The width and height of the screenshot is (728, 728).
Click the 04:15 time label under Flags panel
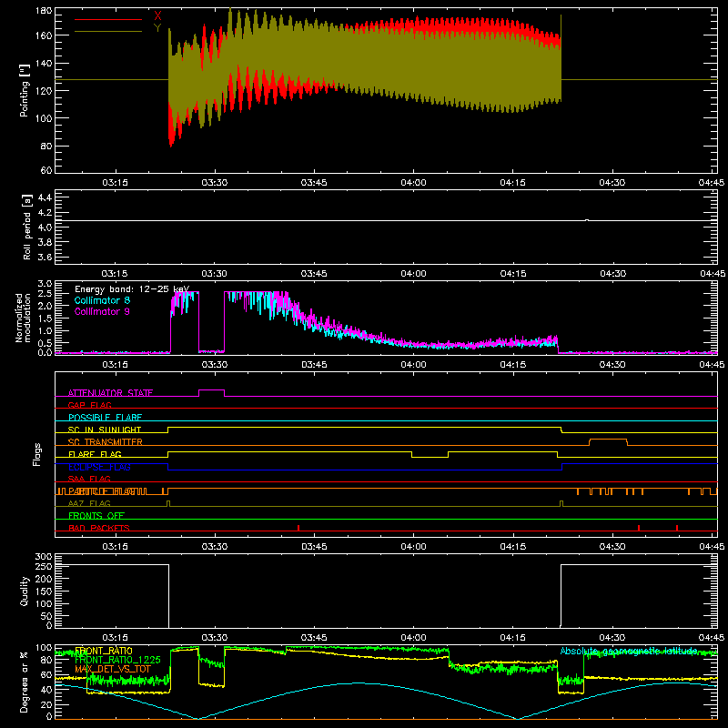tap(512, 547)
